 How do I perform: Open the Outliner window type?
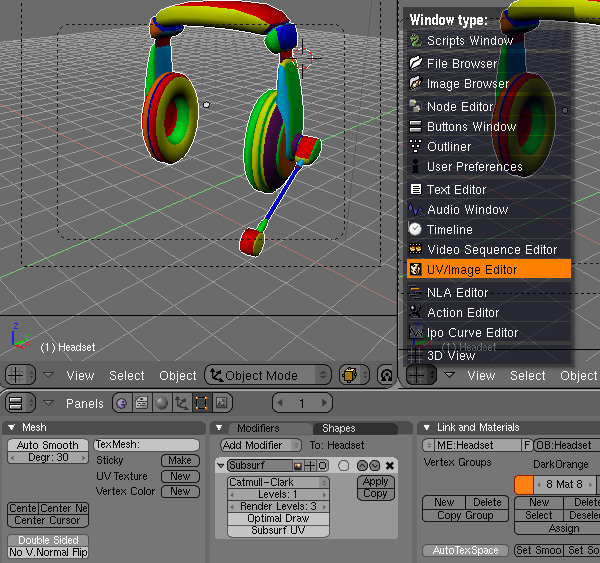[x=489, y=147]
